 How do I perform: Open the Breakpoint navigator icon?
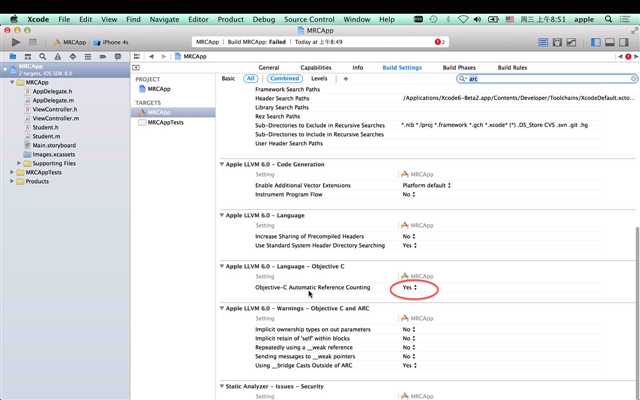click(103, 56)
